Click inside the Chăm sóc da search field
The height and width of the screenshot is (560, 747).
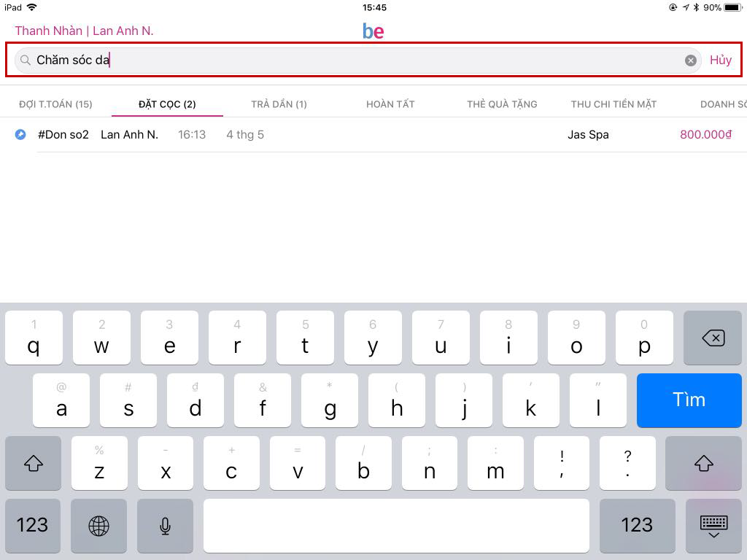click(x=357, y=61)
